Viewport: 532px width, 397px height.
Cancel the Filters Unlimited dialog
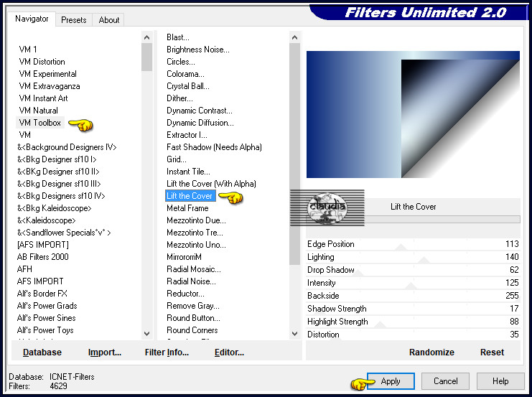(x=445, y=381)
